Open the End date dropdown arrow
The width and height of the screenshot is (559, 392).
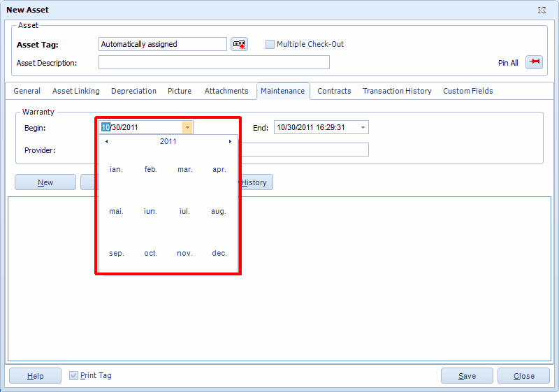pos(363,127)
